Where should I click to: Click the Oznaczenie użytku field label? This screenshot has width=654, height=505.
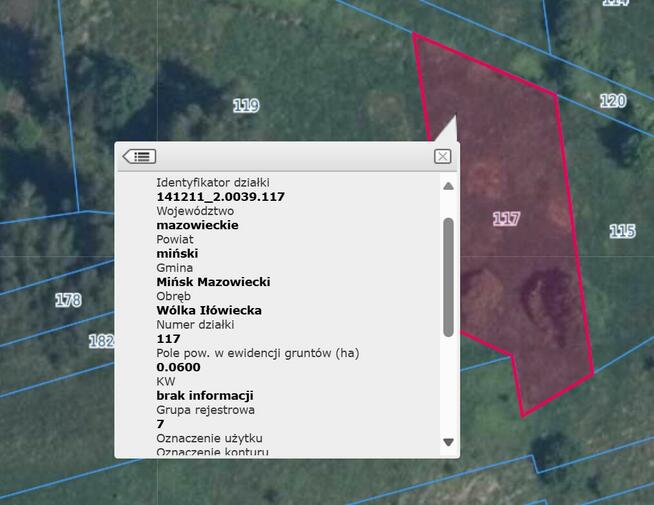209,438
